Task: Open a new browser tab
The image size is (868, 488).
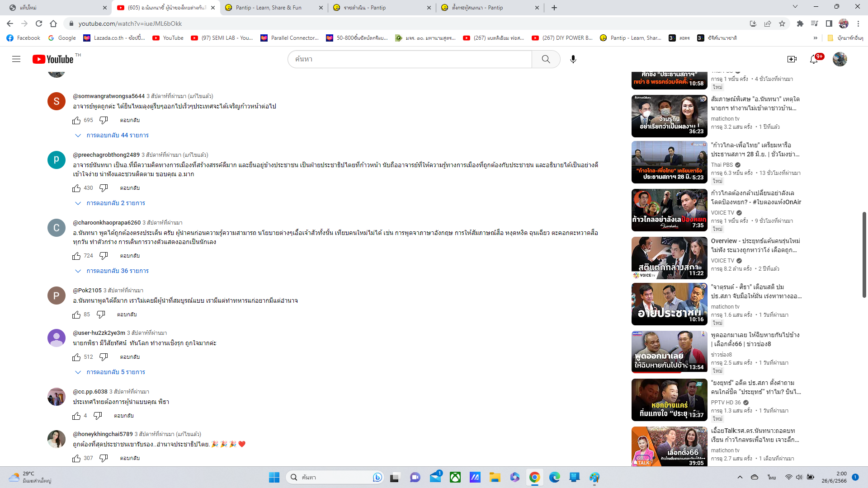Action: (x=554, y=8)
